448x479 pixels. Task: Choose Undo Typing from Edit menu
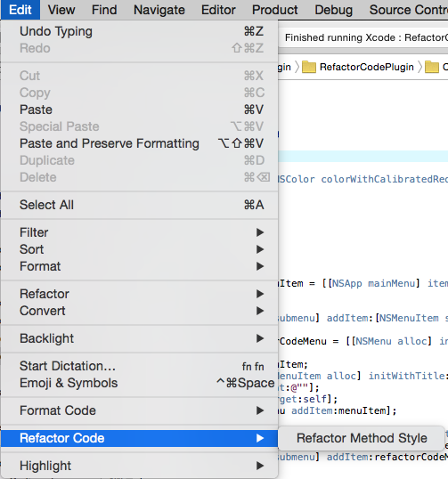[139, 31]
